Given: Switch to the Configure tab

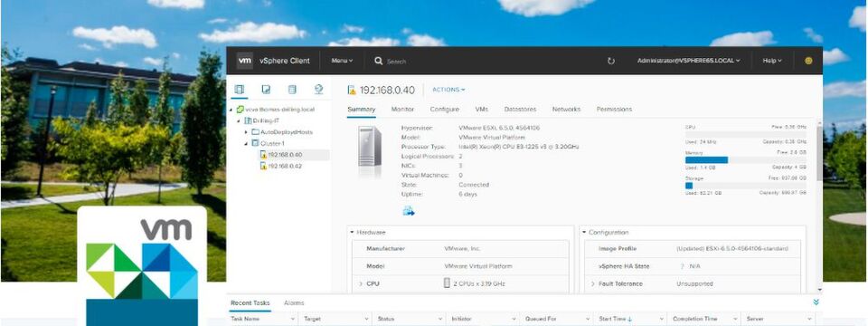Looking at the screenshot, I should 445,110.
